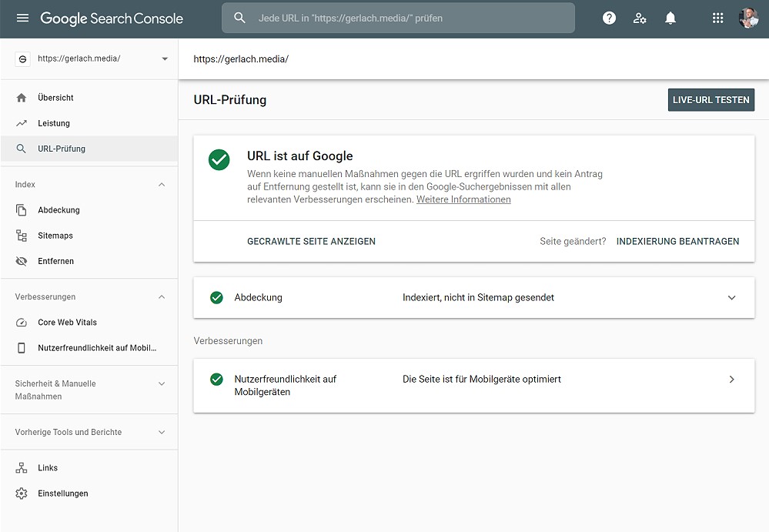Screen dimensions: 769x532
Task: Open the hamburger main menu
Action: [22, 18]
